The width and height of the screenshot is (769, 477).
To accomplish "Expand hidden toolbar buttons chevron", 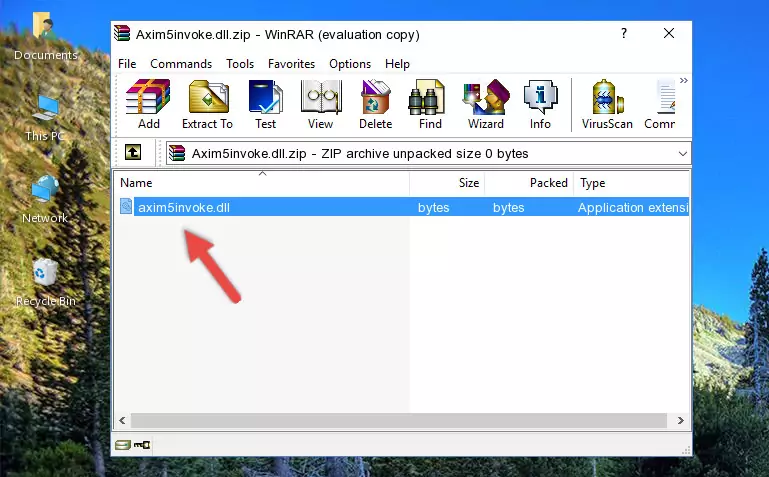I will click(684, 80).
